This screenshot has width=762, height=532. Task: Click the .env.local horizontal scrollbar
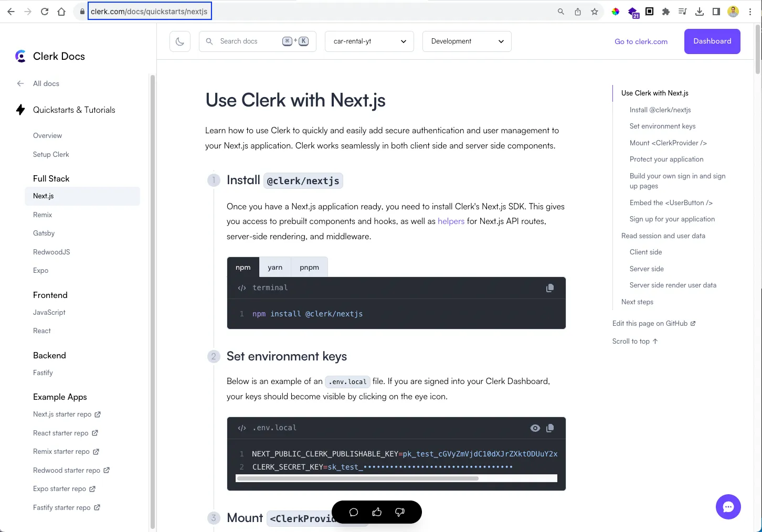pyautogui.click(x=358, y=478)
